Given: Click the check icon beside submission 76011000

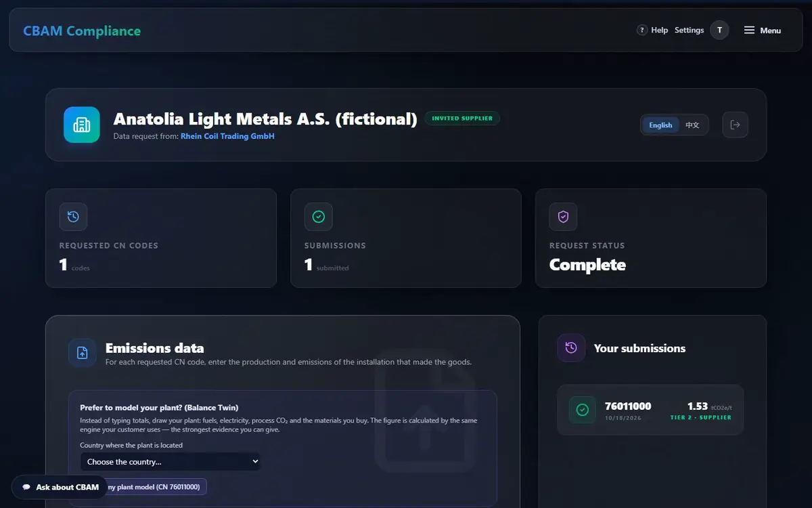Looking at the screenshot, I should pyautogui.click(x=582, y=410).
